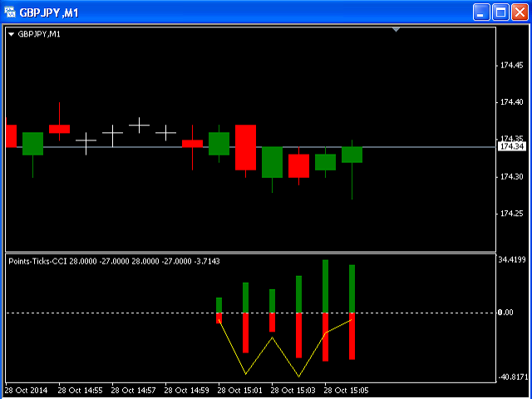Click the tallest green histogram bar
Image resolution: width=532 pixels, height=399 pixels.
click(325, 286)
